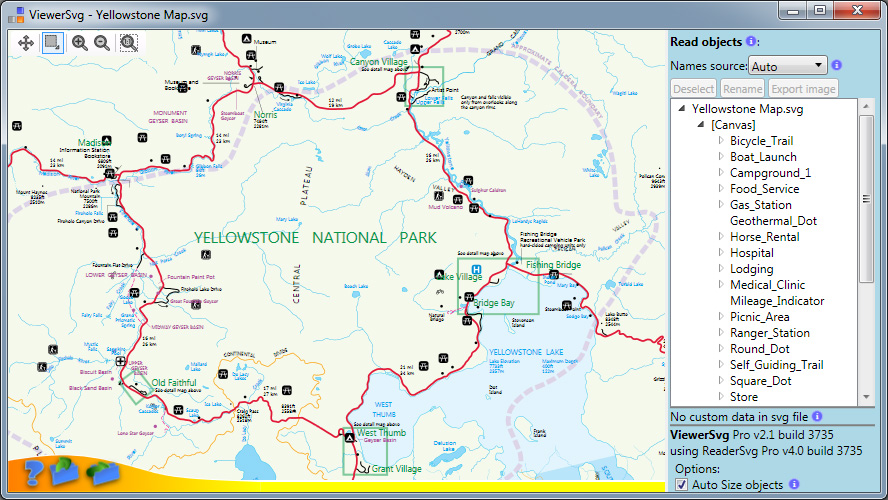Expand the Boat_Launch node arrow
The height and width of the screenshot is (500, 888).
[x=721, y=156]
